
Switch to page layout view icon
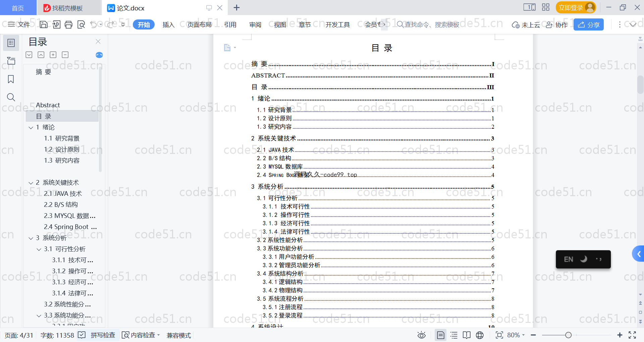(440, 335)
